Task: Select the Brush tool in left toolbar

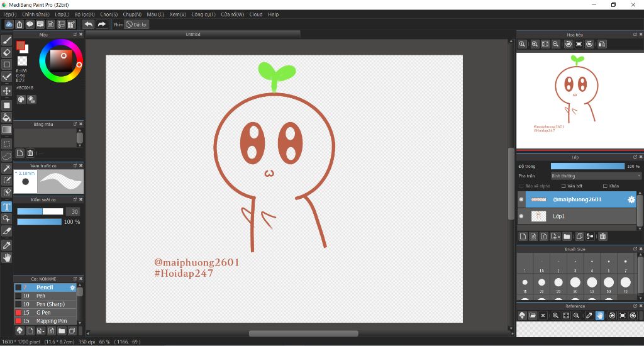Action: click(6, 40)
